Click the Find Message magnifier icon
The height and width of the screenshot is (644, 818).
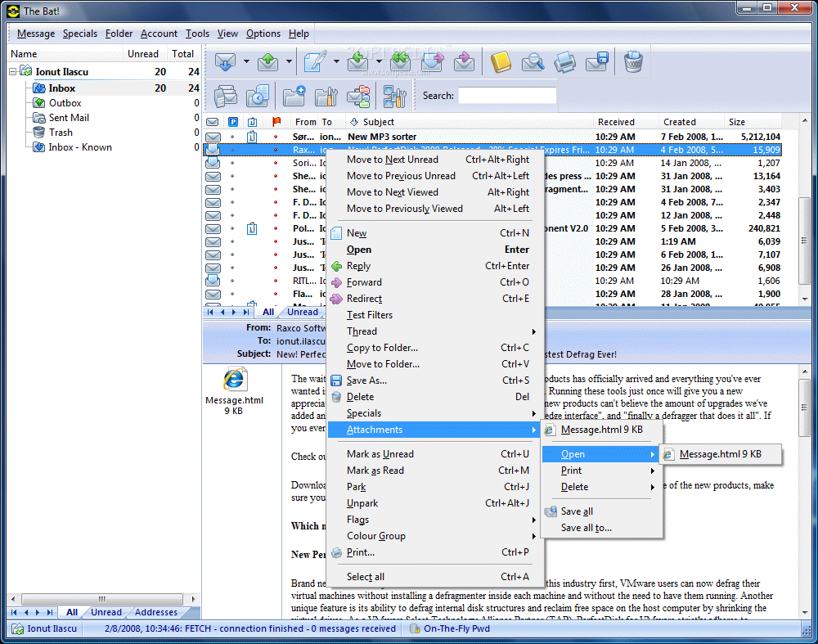tap(533, 61)
